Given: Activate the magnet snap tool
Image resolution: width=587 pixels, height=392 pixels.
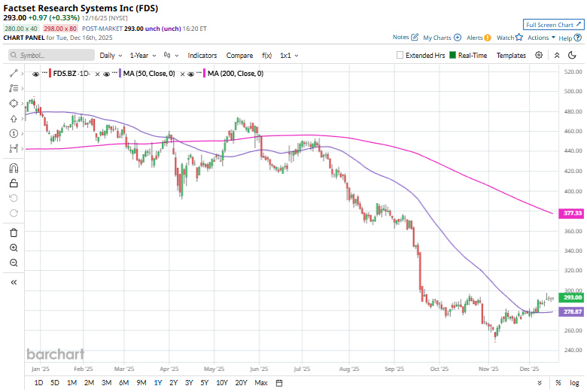Looking at the screenshot, I should 14,168.
